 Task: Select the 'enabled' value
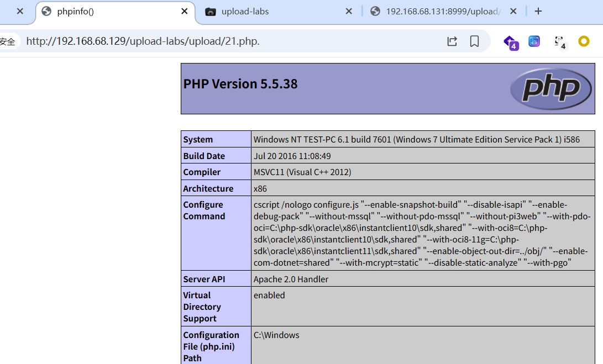click(269, 296)
